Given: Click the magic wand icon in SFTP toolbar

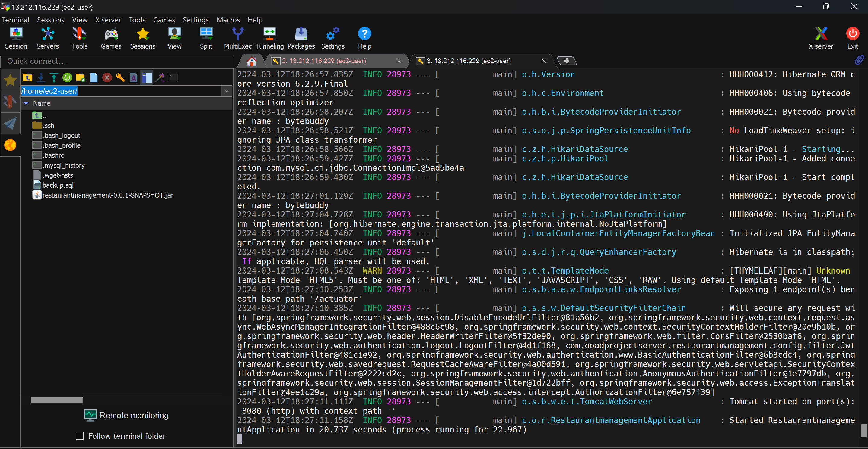Looking at the screenshot, I should pyautogui.click(x=160, y=77).
